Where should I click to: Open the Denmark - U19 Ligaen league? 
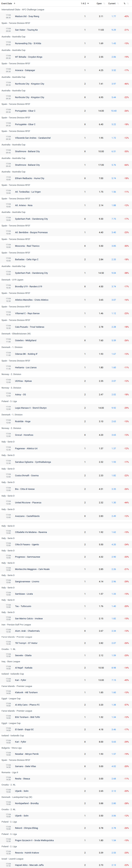tap(13, 280)
